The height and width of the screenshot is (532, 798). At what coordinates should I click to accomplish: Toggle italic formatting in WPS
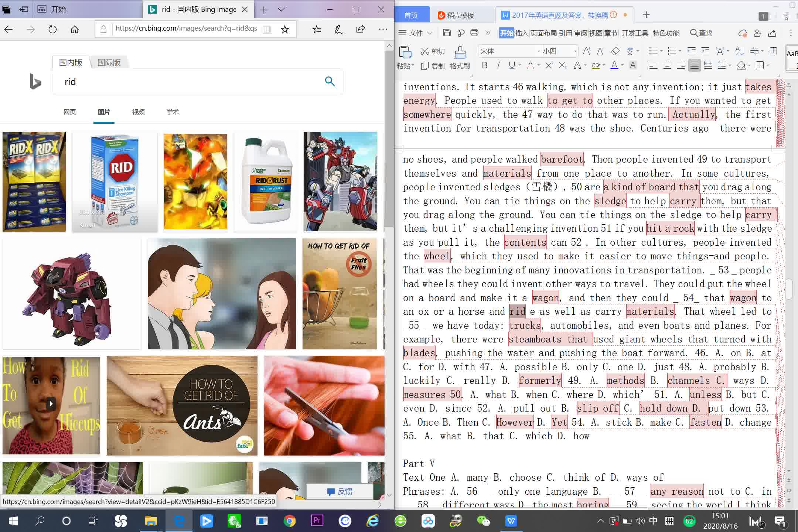tap(498, 65)
